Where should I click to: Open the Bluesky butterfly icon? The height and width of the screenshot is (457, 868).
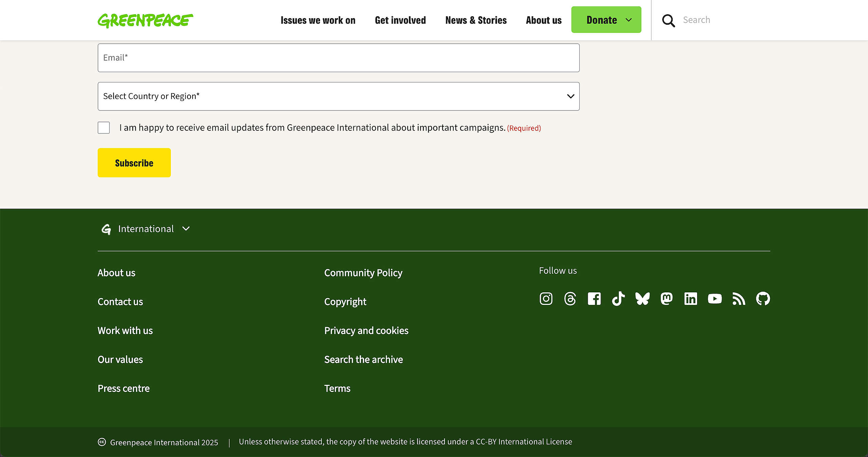(642, 299)
